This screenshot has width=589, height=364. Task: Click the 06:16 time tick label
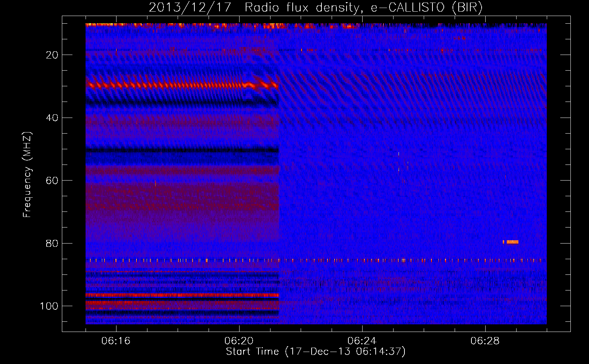116,341
